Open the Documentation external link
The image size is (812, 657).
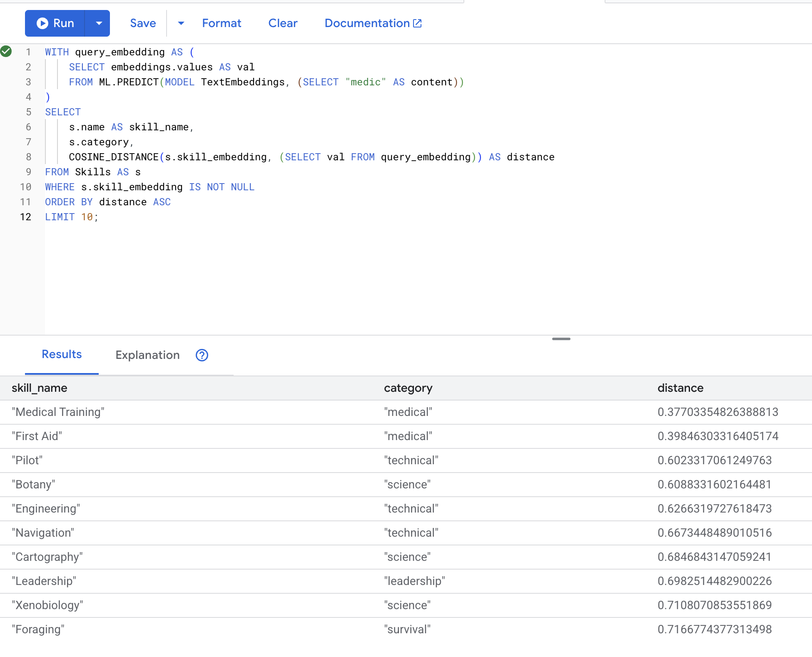click(x=373, y=23)
